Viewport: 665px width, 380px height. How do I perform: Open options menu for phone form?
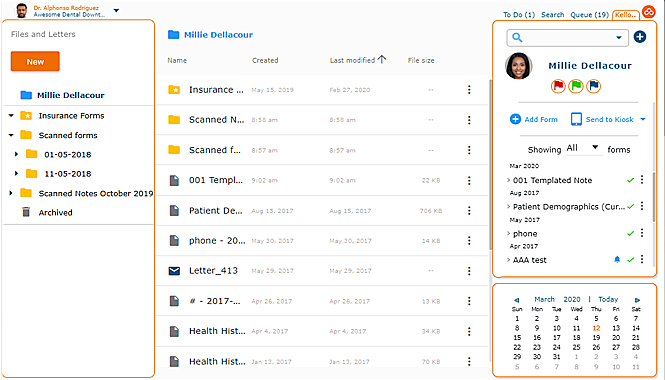coord(642,233)
